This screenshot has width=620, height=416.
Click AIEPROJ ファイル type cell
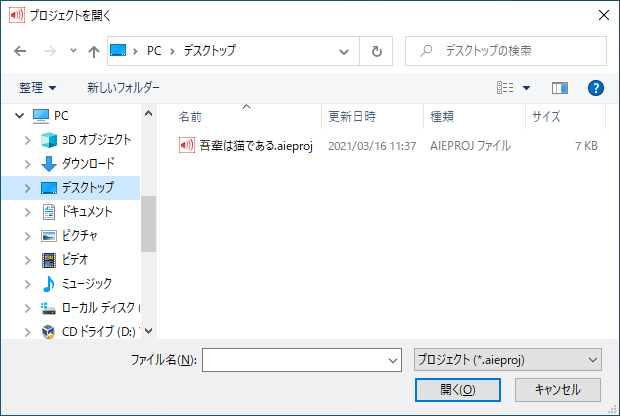click(470, 146)
